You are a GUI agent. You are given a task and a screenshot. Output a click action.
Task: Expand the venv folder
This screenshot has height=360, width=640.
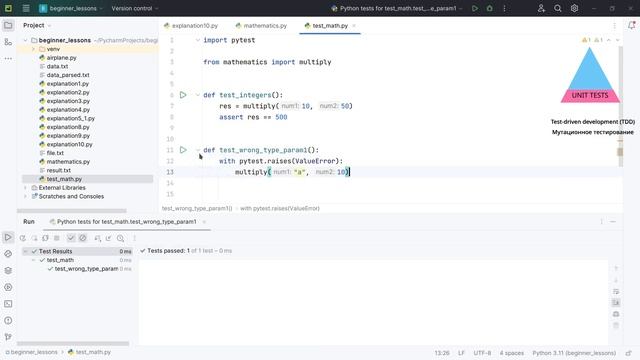(x=33, y=49)
